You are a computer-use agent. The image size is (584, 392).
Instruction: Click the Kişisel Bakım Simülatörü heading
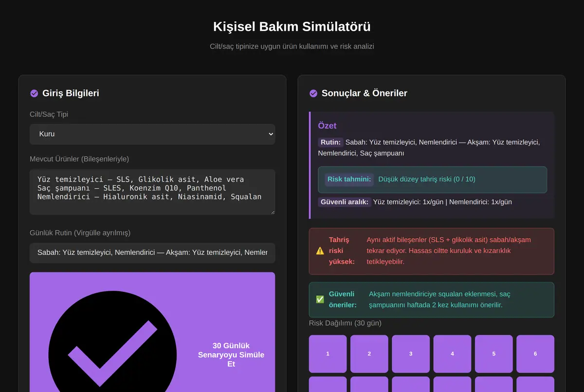coord(292,26)
